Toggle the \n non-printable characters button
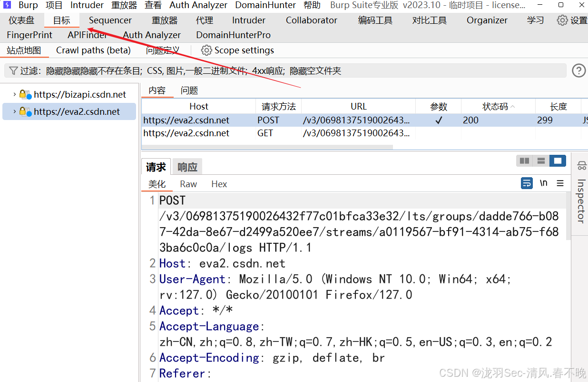The width and height of the screenshot is (588, 382). pos(544,183)
